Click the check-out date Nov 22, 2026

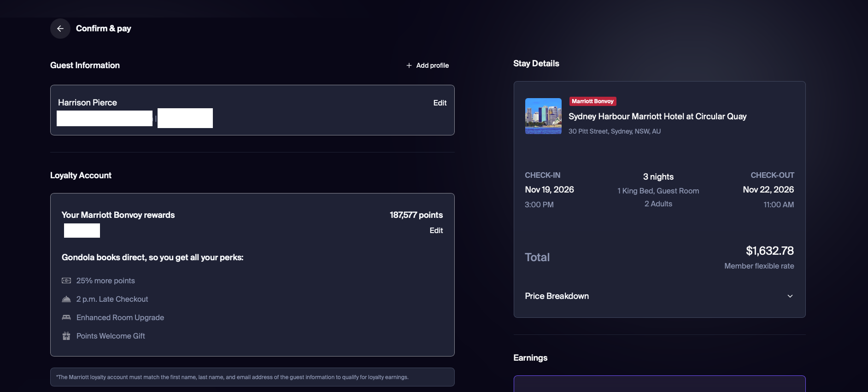(x=768, y=190)
